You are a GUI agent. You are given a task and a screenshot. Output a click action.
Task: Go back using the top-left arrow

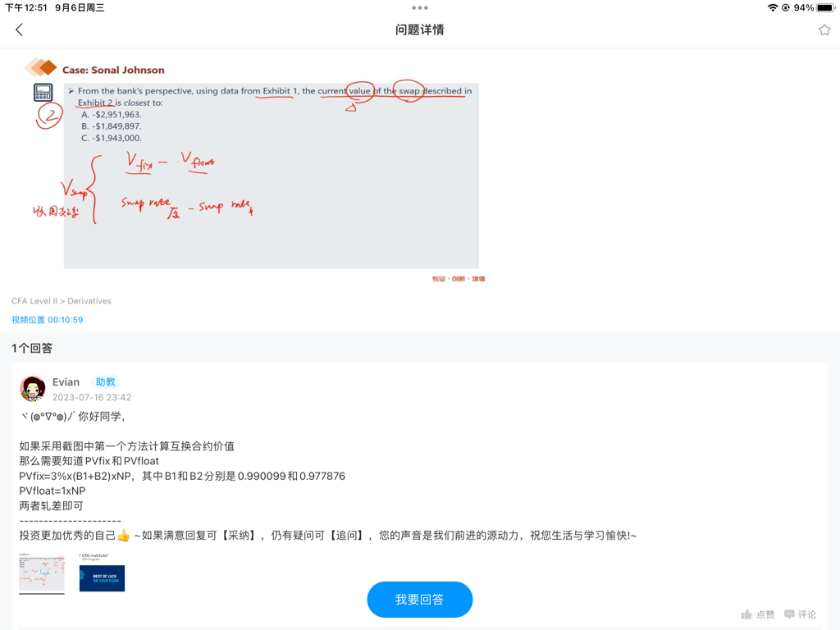tap(20, 30)
